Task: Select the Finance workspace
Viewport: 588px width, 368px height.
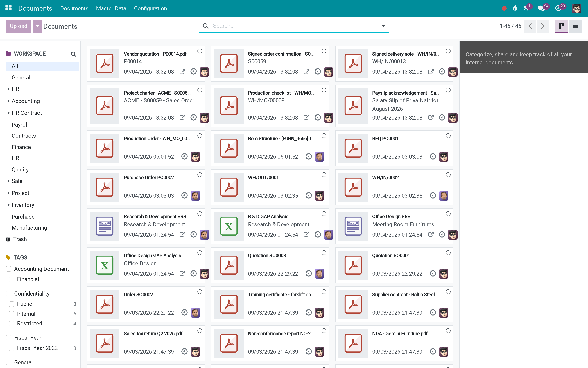Action: [x=21, y=147]
